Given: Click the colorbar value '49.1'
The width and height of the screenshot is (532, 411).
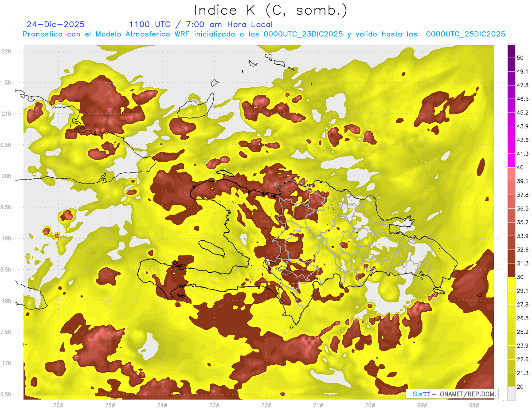Looking at the screenshot, I should click(x=523, y=72).
